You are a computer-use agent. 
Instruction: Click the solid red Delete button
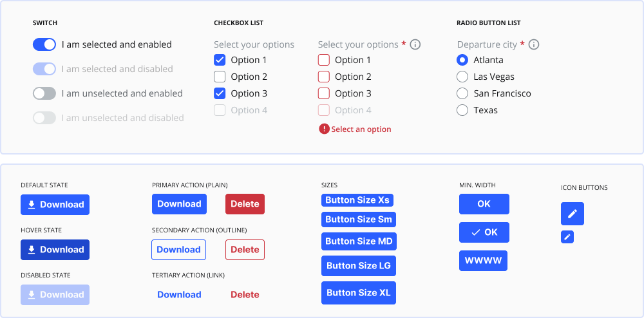tap(245, 204)
